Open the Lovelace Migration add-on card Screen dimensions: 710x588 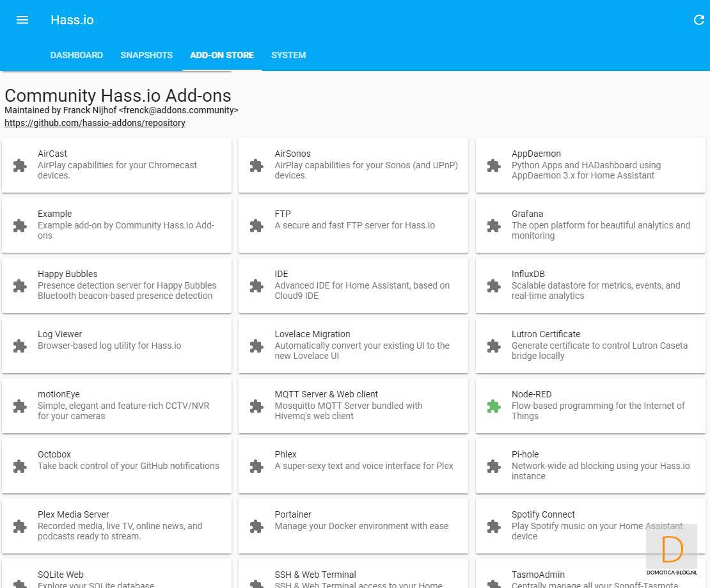point(353,346)
